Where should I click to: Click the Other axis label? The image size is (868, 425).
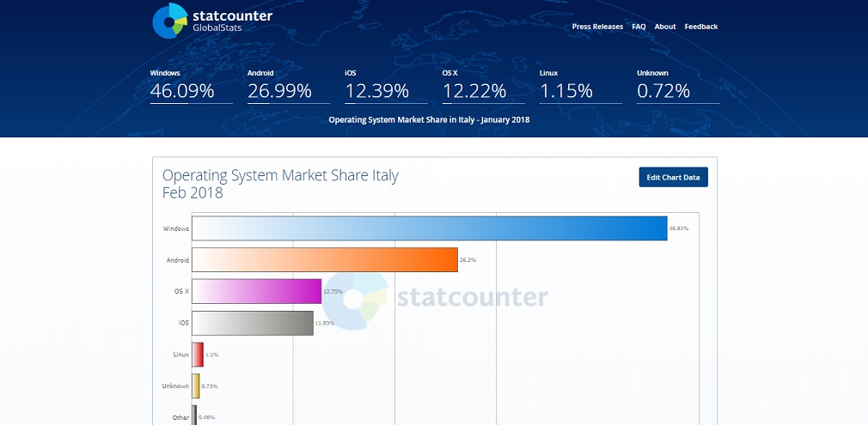point(181,418)
